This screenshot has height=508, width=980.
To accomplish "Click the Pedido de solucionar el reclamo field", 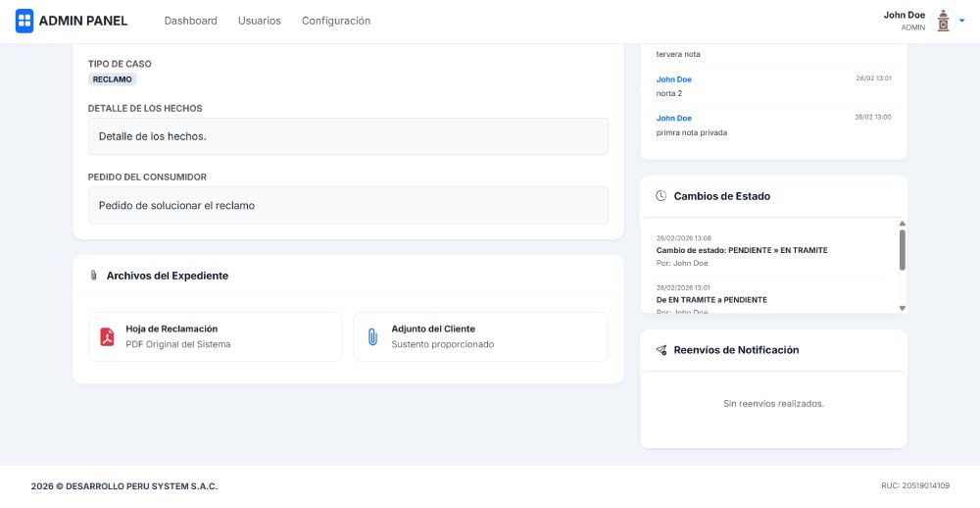I will pyautogui.click(x=348, y=205).
